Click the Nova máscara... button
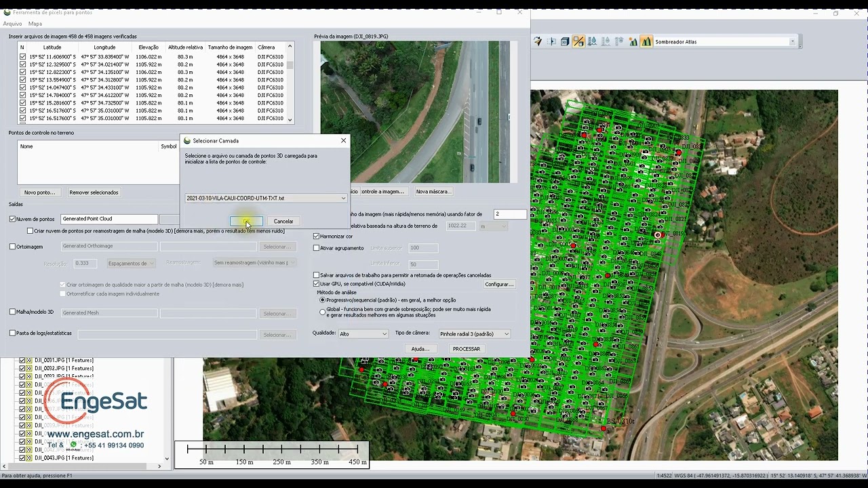Screen dimensions: 868x488 433,192
